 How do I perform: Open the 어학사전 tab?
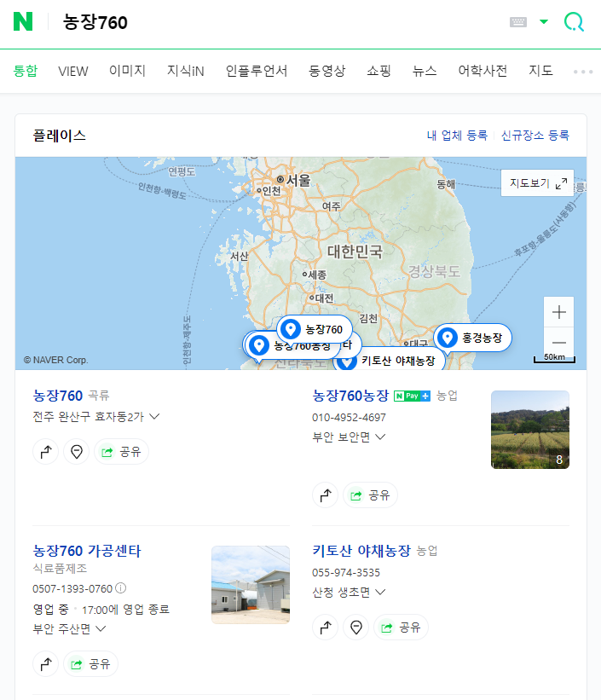(x=483, y=71)
